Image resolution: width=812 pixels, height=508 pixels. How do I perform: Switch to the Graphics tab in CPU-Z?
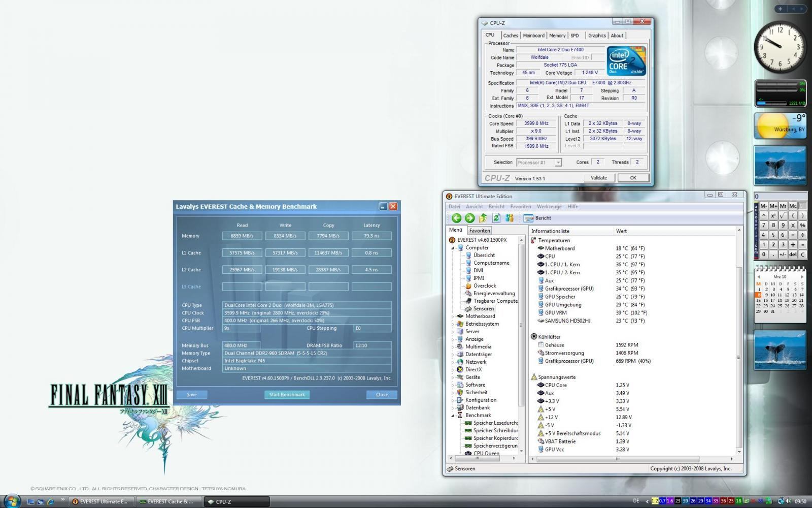click(x=597, y=36)
